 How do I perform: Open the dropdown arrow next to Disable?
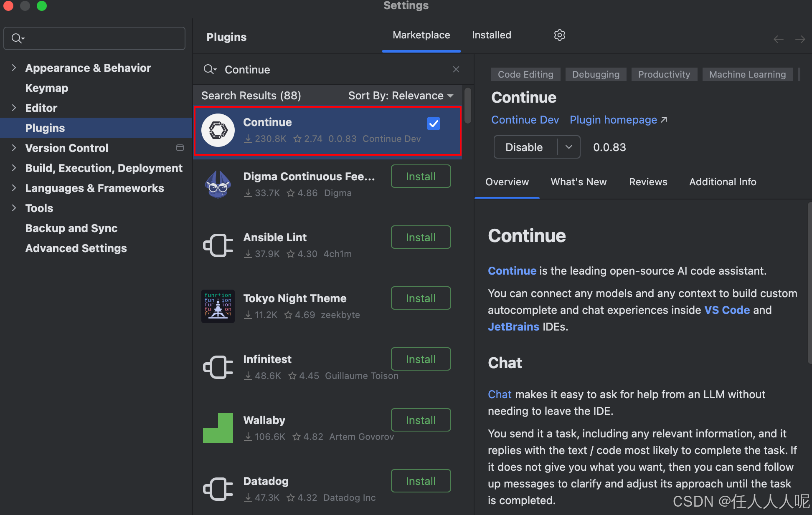tap(568, 147)
